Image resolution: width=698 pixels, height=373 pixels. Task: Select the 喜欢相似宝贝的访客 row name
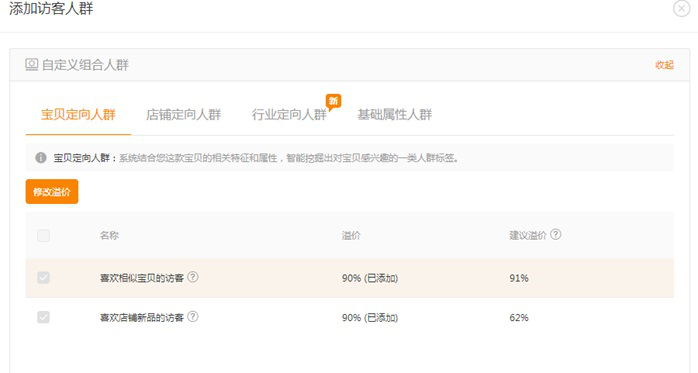coord(142,278)
